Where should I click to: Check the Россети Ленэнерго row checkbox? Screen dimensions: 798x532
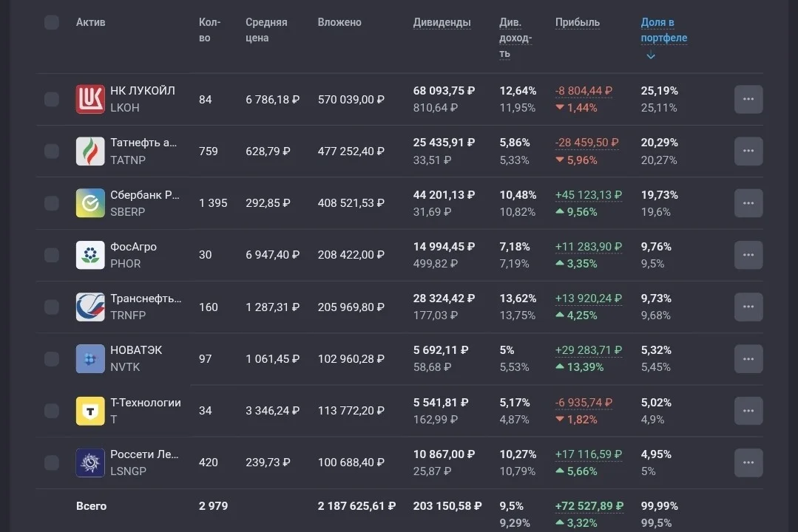52,463
